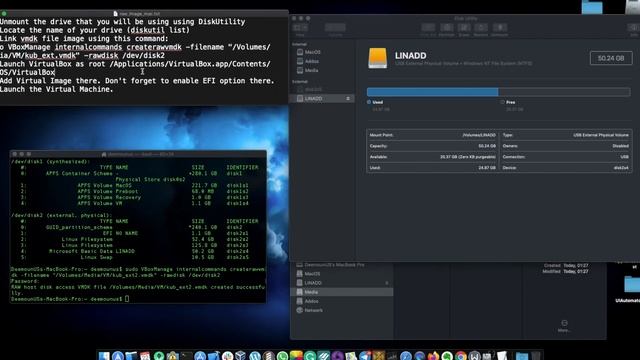Click the Type row showing USB External Physical Volume
The height and width of the screenshot is (360, 640).
pyautogui.click(x=566, y=135)
